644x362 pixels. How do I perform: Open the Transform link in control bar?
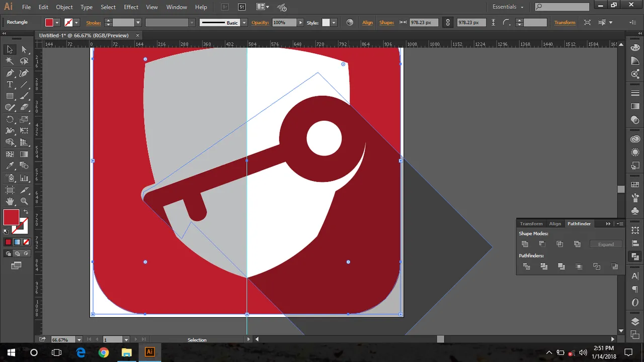(565, 23)
